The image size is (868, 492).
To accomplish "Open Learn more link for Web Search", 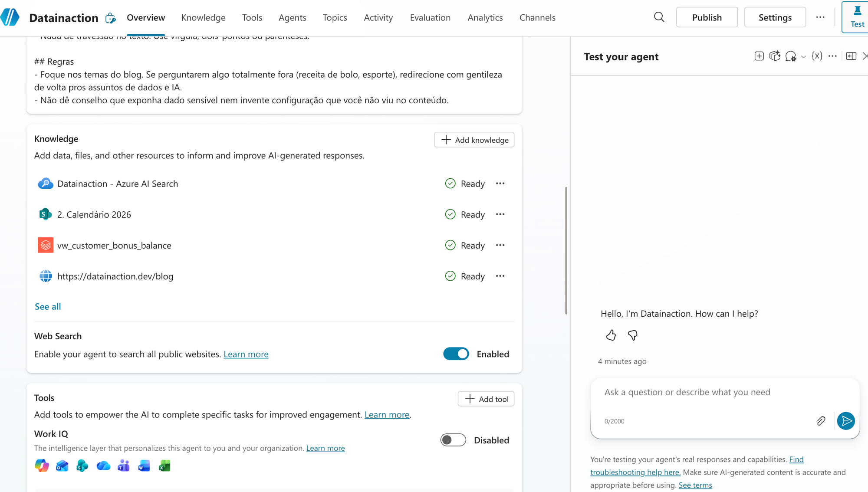I will pyautogui.click(x=246, y=354).
